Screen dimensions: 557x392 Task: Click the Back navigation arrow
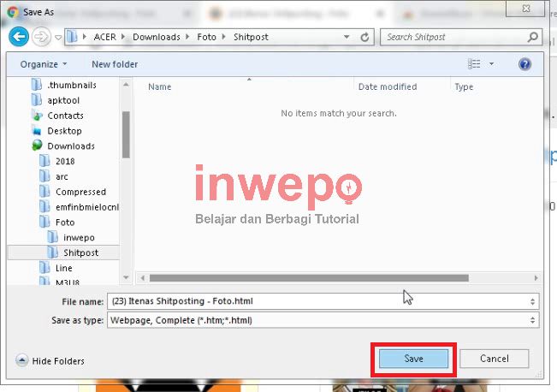(x=19, y=37)
